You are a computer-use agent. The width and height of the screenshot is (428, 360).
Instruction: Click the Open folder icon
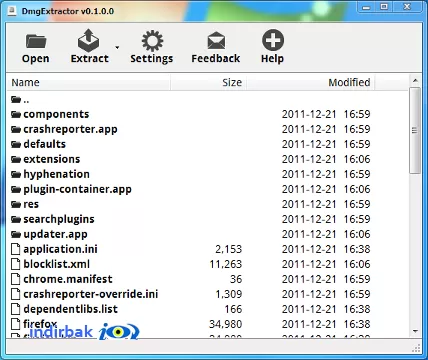point(36,41)
